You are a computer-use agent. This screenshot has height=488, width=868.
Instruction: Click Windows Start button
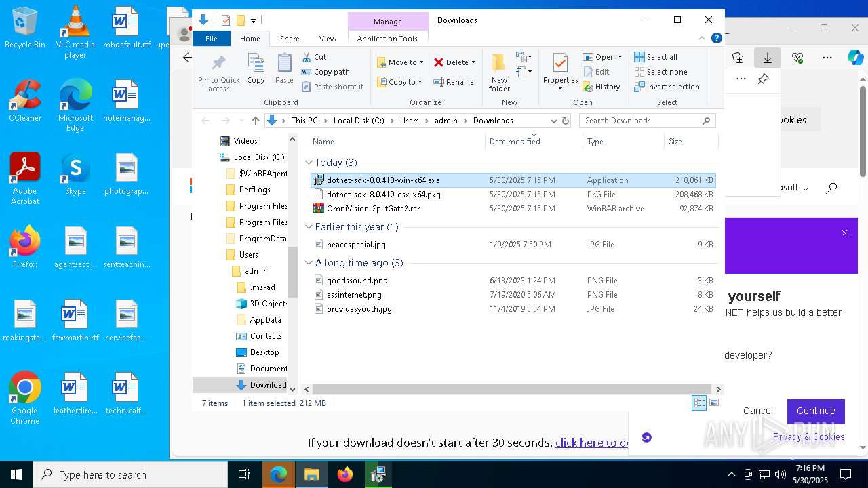[x=16, y=474]
